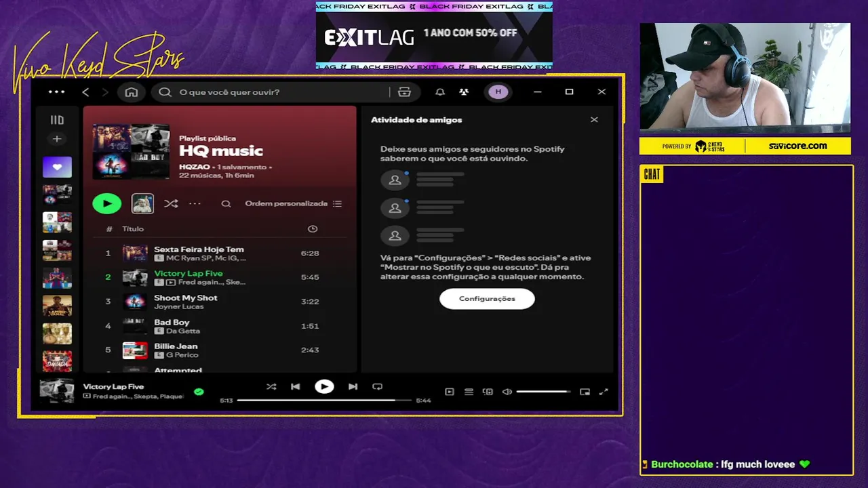Toggle the friend activity icon in top bar
The height and width of the screenshot is (488, 868).
[x=464, y=92]
